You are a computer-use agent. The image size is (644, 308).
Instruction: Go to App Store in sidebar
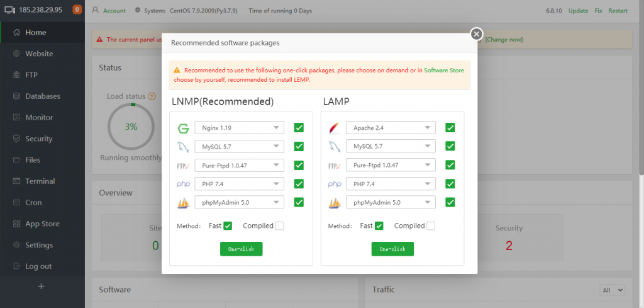click(42, 224)
